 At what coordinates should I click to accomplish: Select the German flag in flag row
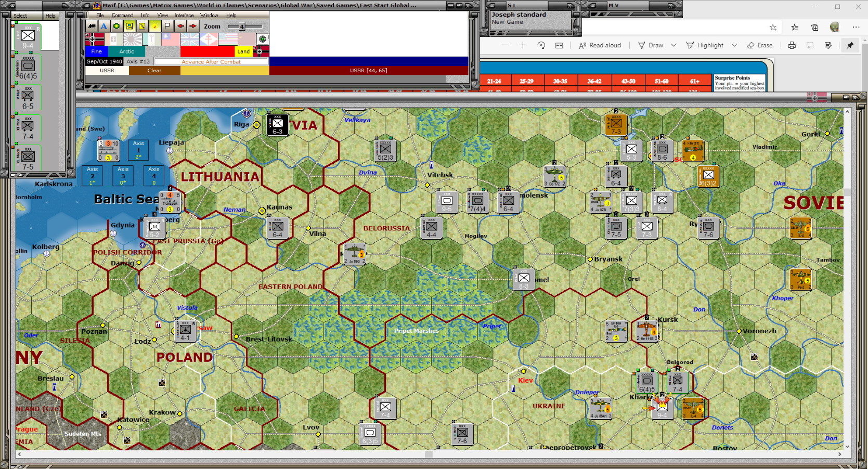coord(95,40)
